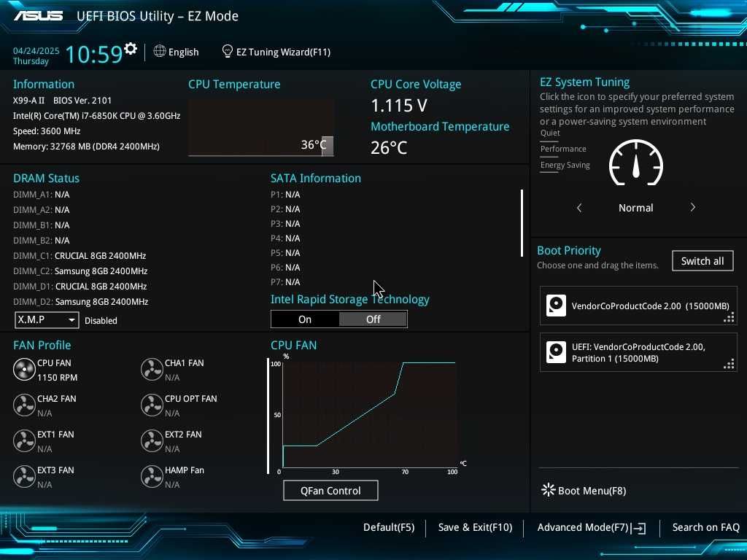
Task: Click DIMM_C1: CRUCIAL 8GB 2400MHz
Action: coord(80,256)
